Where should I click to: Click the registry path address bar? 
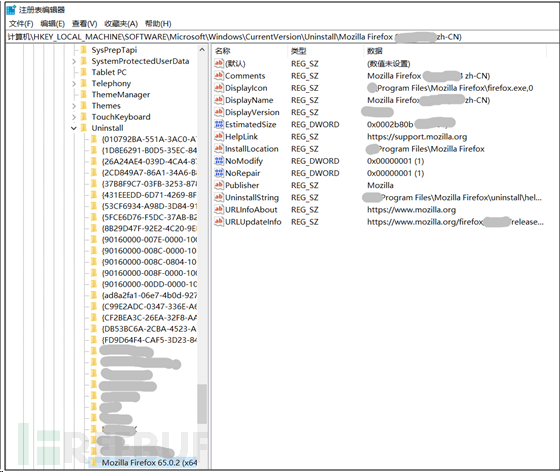281,37
